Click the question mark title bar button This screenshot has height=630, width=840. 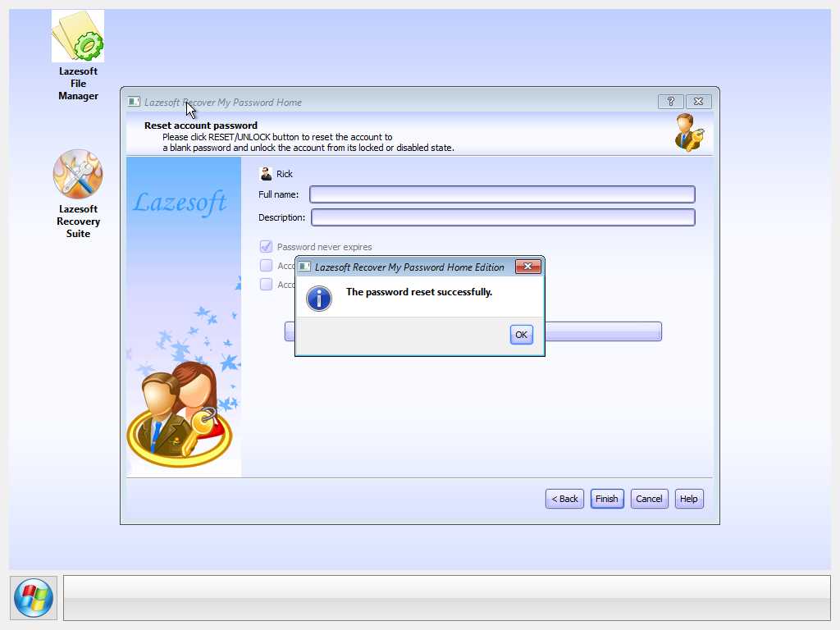671,101
